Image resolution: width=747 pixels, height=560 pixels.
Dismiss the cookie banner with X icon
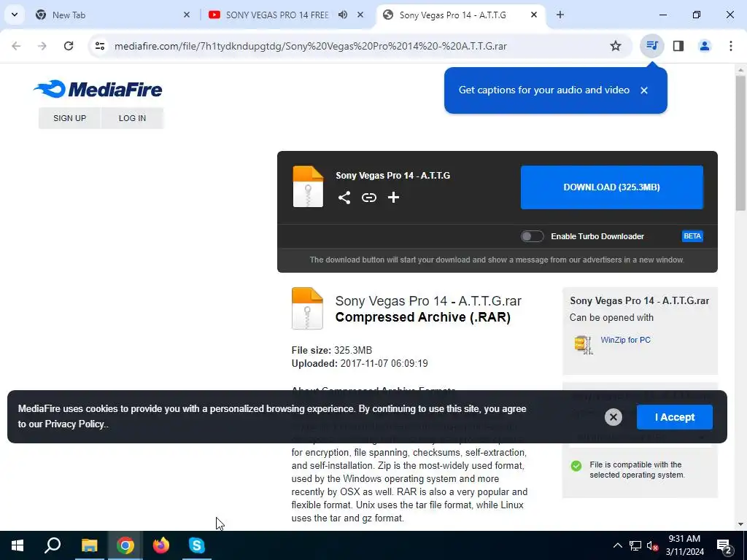pos(613,417)
